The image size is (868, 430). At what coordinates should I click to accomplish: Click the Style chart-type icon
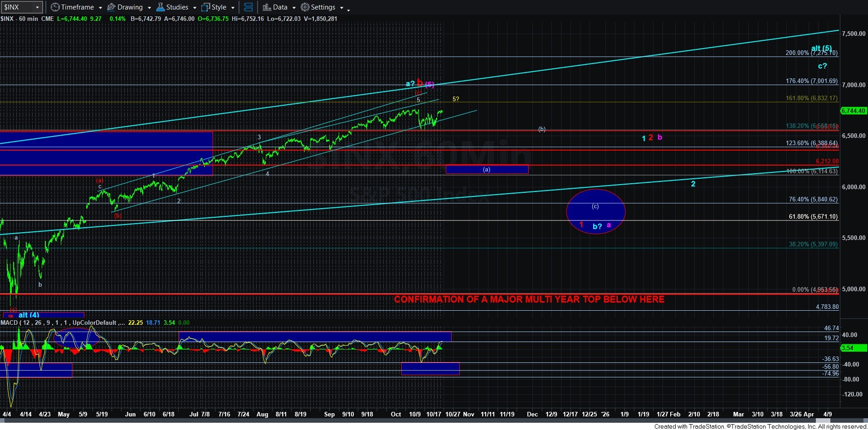pyautogui.click(x=205, y=7)
